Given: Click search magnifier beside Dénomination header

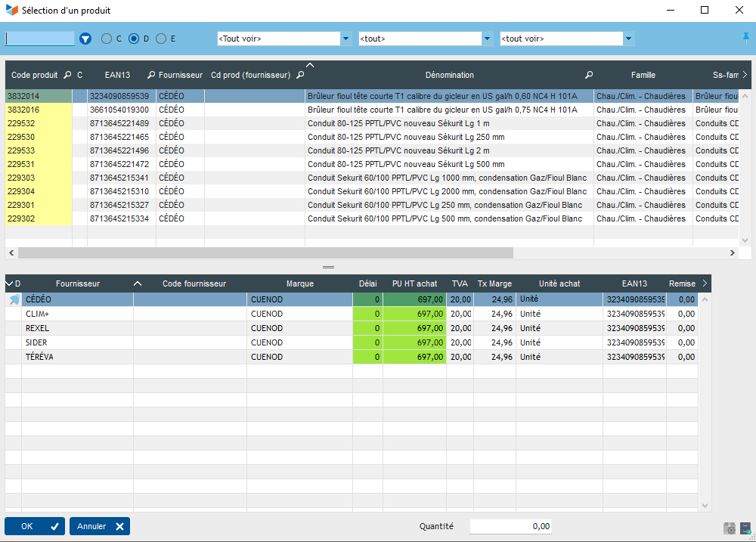Looking at the screenshot, I should (589, 76).
